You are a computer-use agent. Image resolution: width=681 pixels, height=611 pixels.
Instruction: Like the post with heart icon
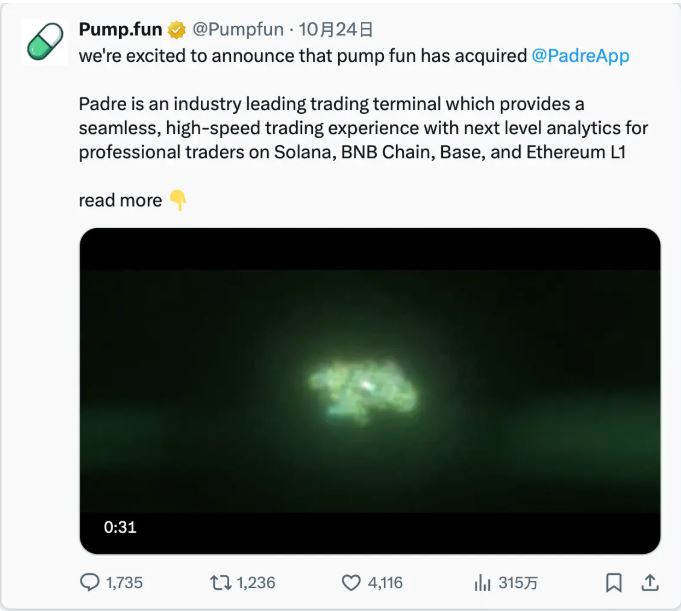351,581
